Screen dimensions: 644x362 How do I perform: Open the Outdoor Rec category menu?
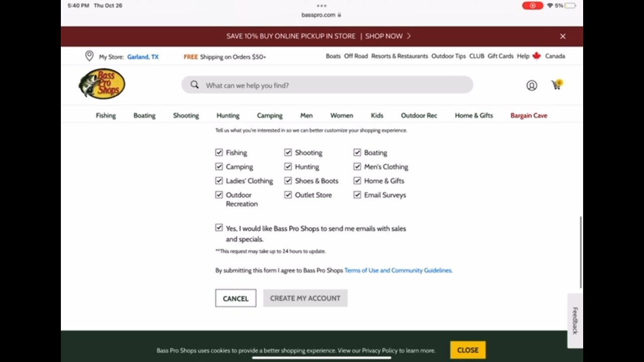pyautogui.click(x=419, y=116)
